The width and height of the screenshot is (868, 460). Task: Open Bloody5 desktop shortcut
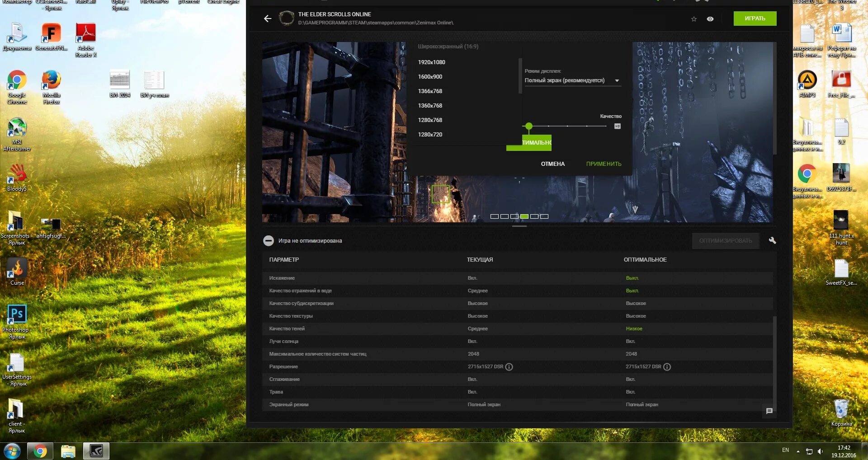[17, 178]
